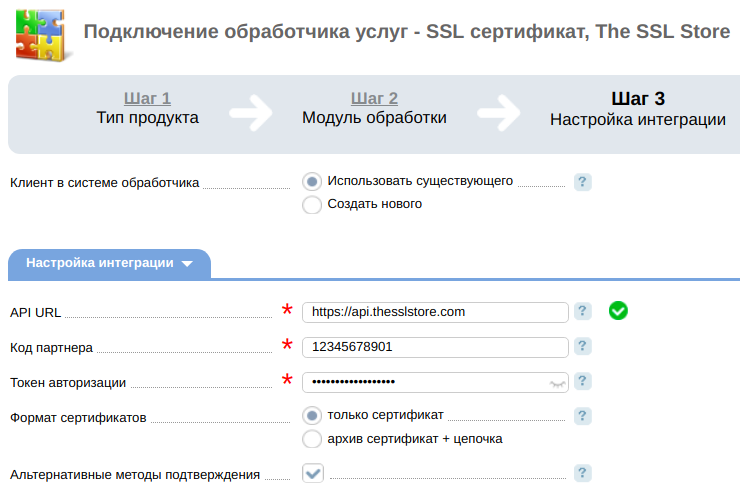The height and width of the screenshot is (499, 740).
Task: Open help icon for alternative confirmation methods
Action: (x=582, y=473)
